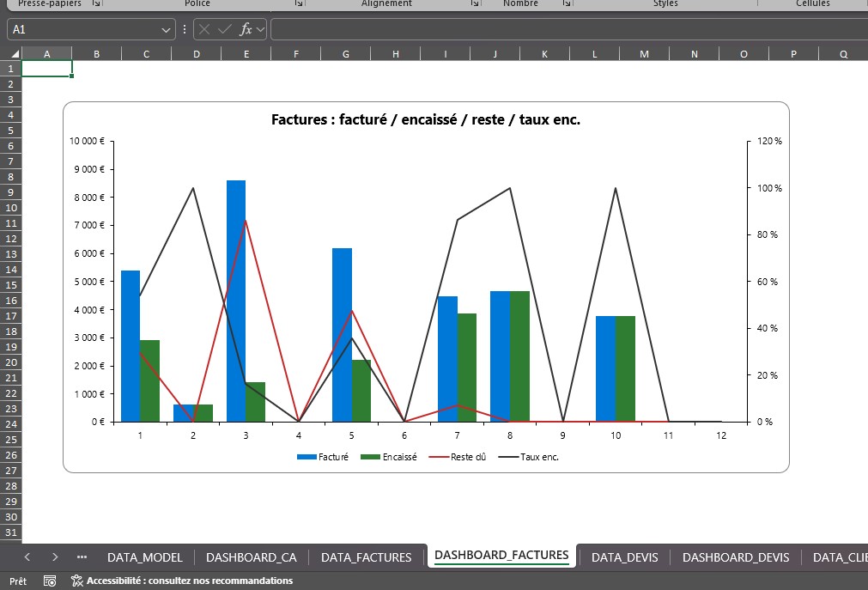
Task: Open the Alignement group dialog launcher
Action: 473,3
